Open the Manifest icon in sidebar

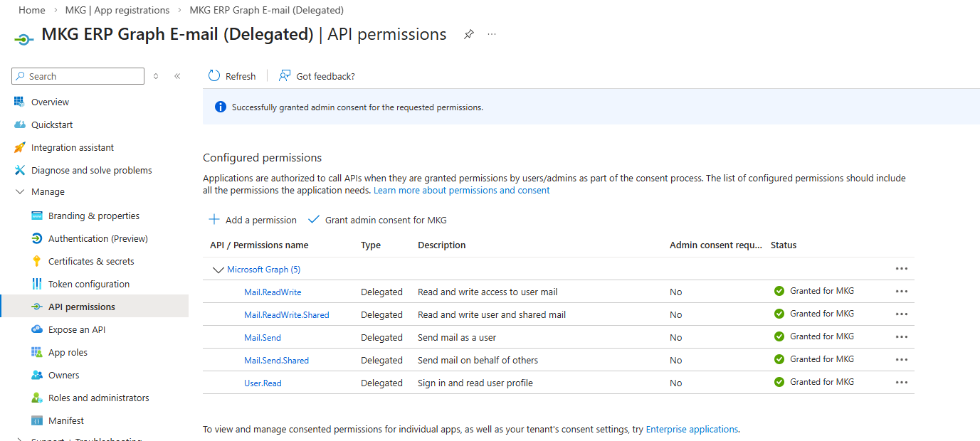(37, 421)
